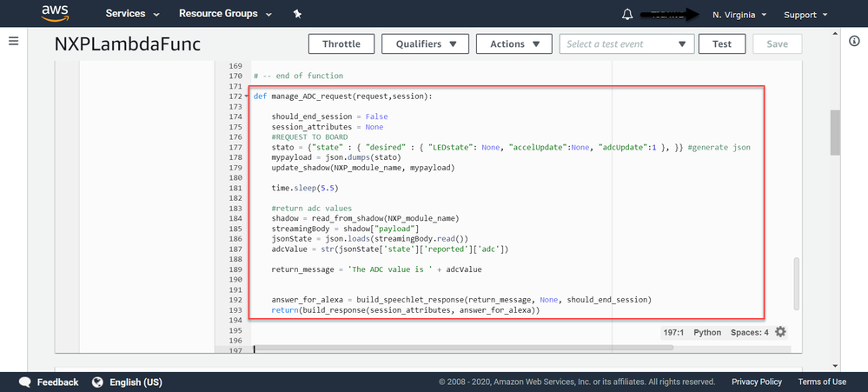Click the editor horizontal scrollbar
The width and height of the screenshot is (868, 392).
click(463, 348)
